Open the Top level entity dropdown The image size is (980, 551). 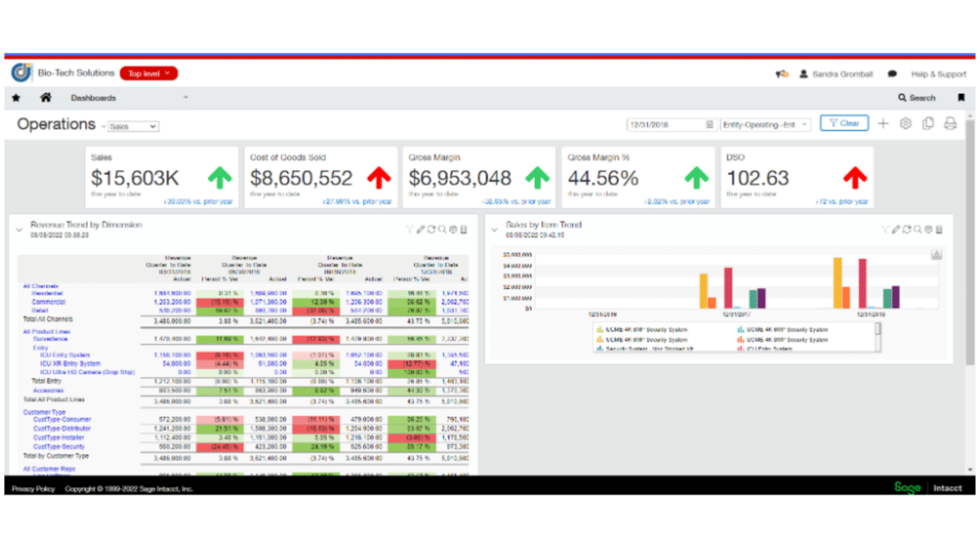coord(148,73)
